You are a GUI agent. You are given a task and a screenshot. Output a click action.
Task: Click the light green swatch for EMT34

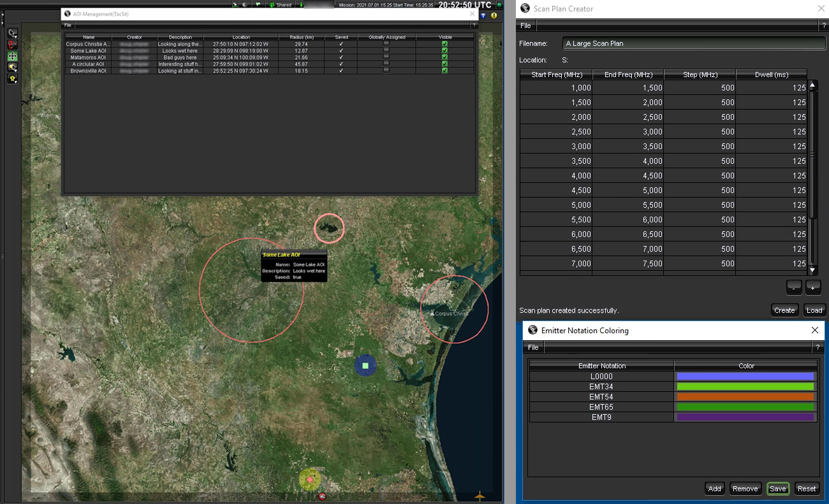pyautogui.click(x=745, y=387)
